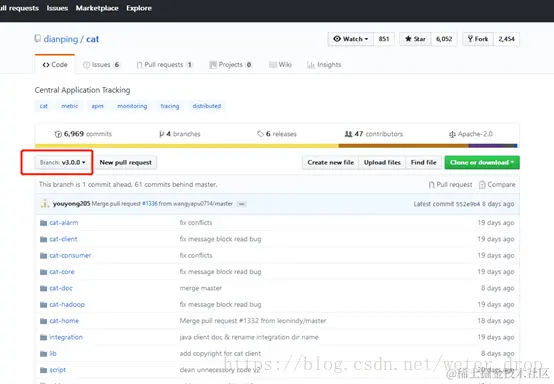
Task: Open the Branch v3.0.0 dropdown
Action: pyautogui.click(x=63, y=163)
